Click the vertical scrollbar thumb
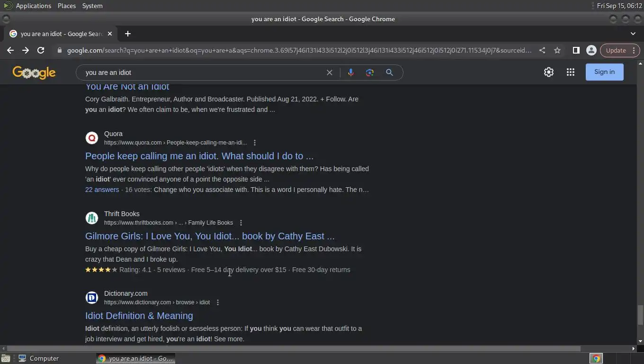The width and height of the screenshot is (644, 364). point(640,315)
